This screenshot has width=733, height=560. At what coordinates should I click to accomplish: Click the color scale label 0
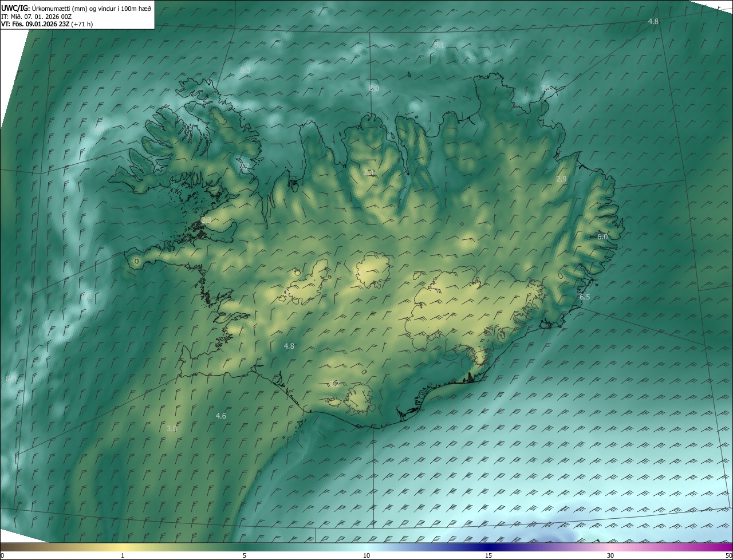click(2, 556)
